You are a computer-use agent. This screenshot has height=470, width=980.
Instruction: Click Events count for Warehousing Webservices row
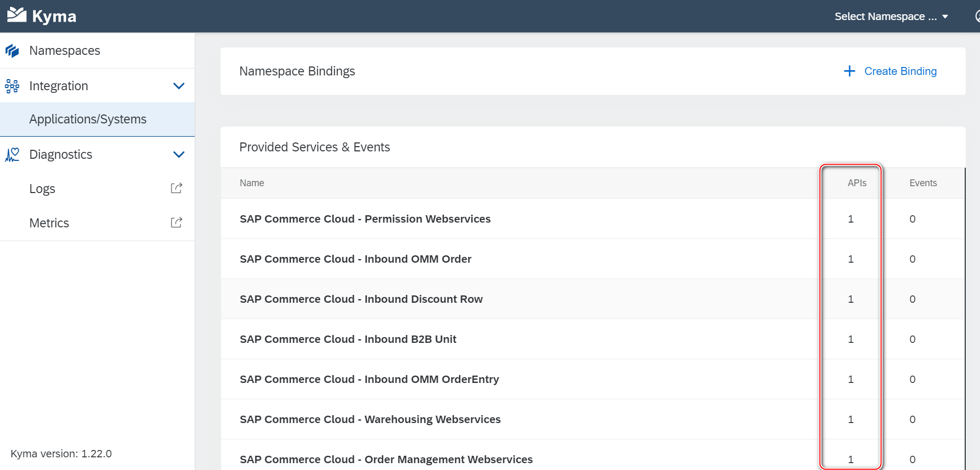coord(912,419)
